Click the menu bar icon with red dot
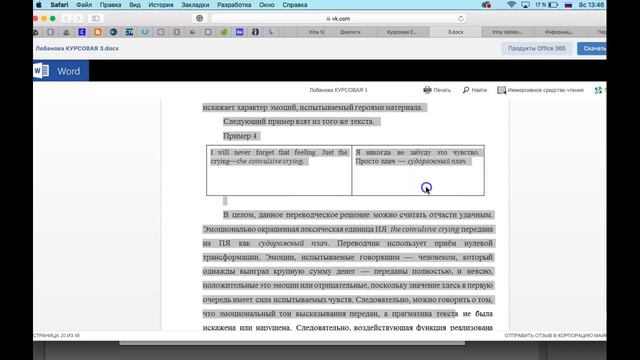Screen dimensions: 640x360 click(486, 5)
